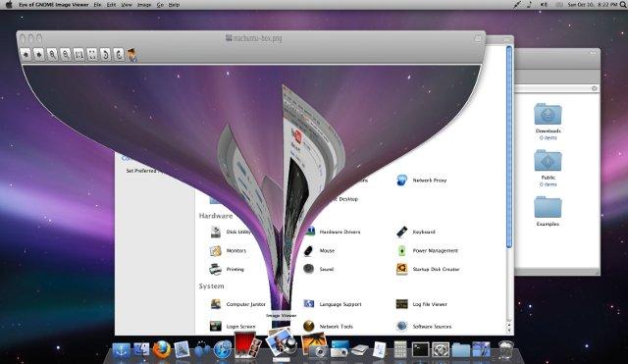Image resolution: width=628 pixels, height=364 pixels.
Task: Open the Image menu
Action: click(144, 5)
